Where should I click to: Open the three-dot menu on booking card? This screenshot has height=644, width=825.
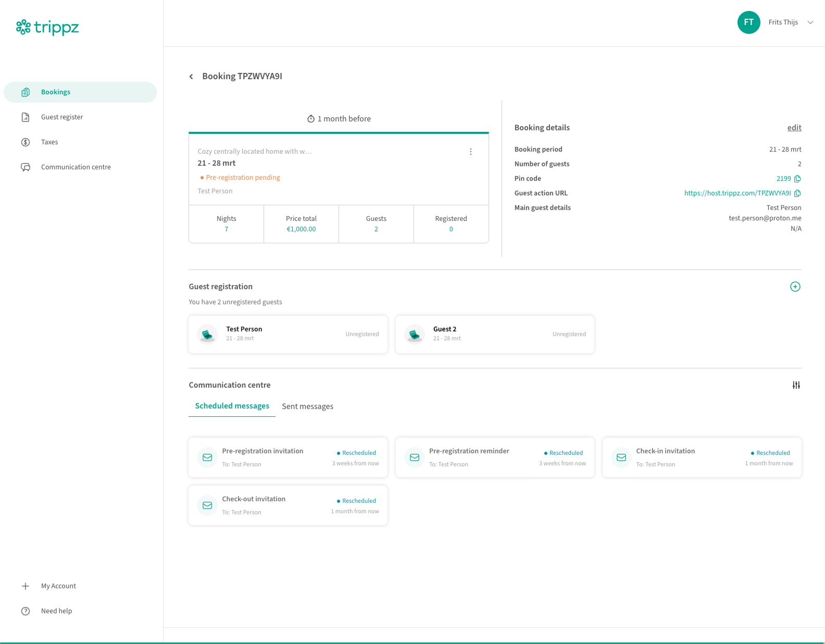coord(470,152)
